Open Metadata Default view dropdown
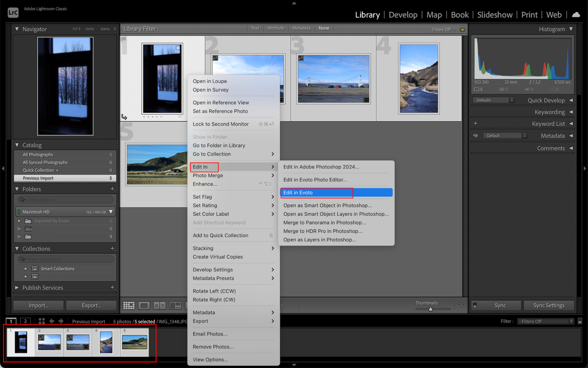This screenshot has height=368, width=588. pos(505,135)
